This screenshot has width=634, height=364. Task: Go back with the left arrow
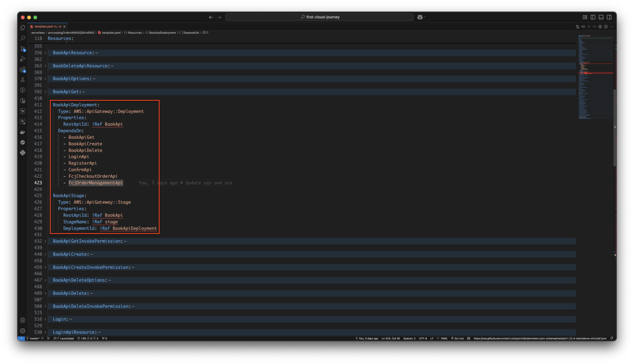point(211,17)
